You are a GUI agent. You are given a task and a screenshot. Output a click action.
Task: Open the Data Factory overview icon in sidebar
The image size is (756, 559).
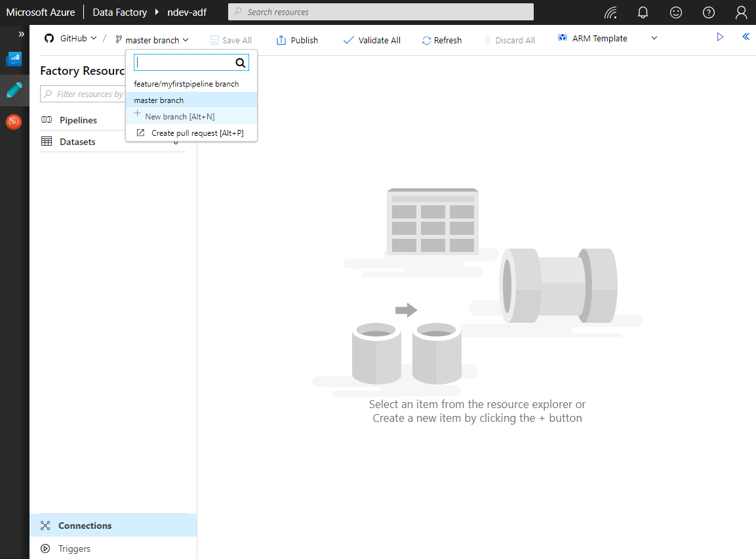coord(14,58)
